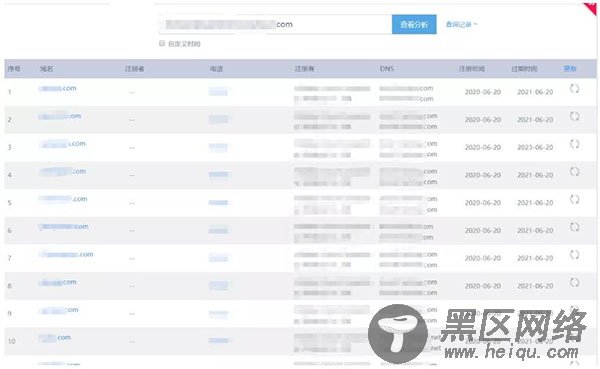Click row number 10 in 序号 column
The height and width of the screenshot is (369, 600).
(12, 341)
